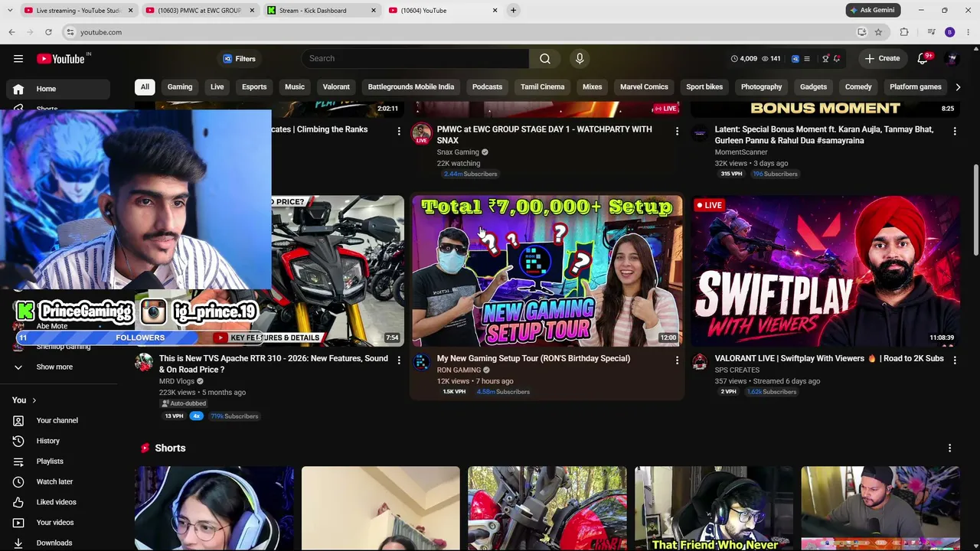Click the Create button
The width and height of the screenshot is (980, 551).
(x=883, y=59)
